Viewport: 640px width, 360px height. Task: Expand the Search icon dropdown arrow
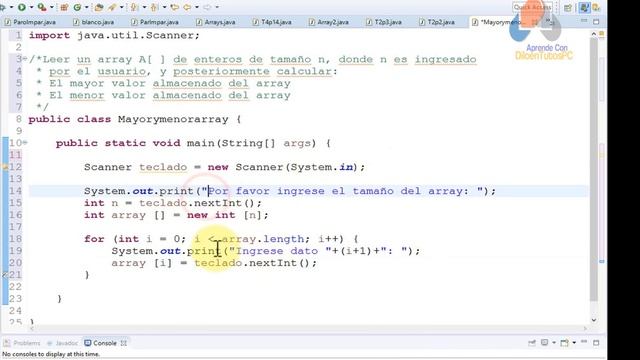tap(121, 7)
